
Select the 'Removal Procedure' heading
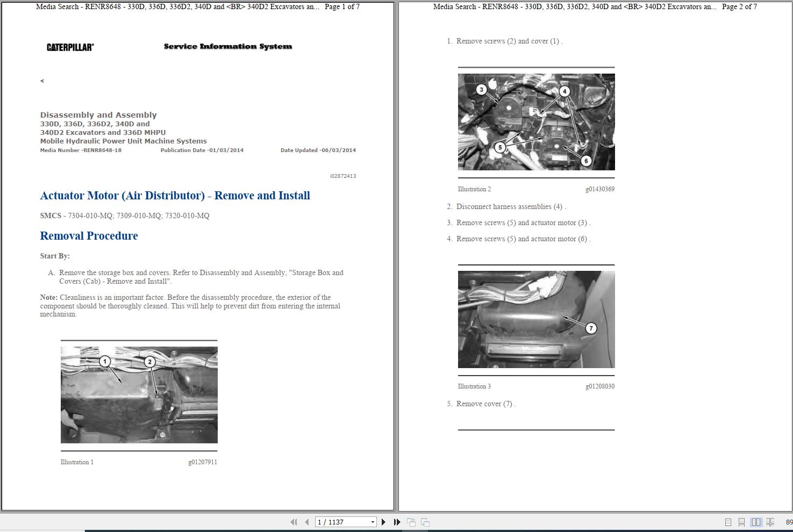(x=89, y=235)
